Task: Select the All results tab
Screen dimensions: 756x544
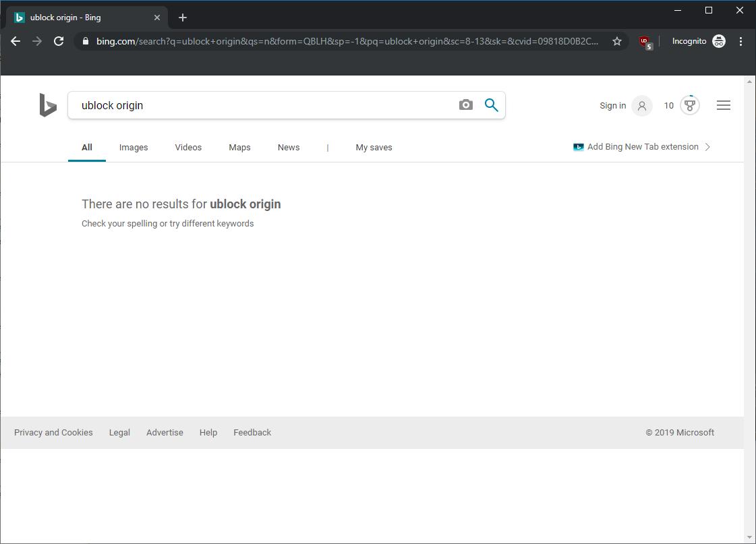Action: (87, 148)
